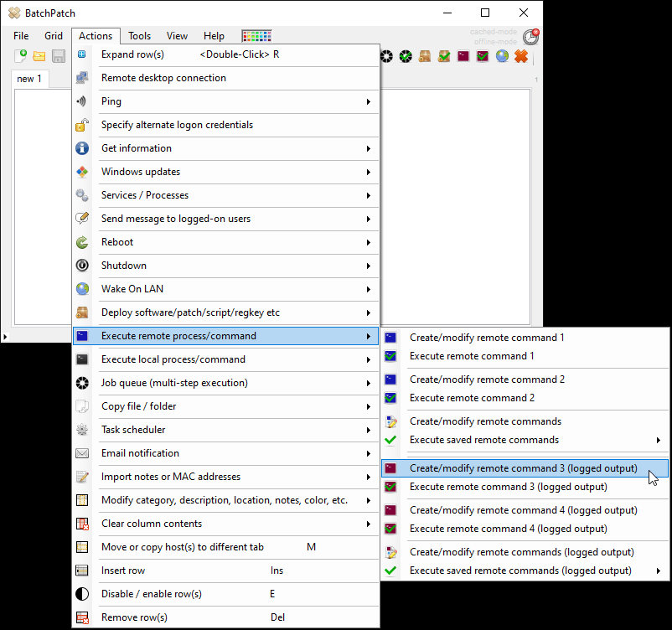Expand Execute saved remote commands (logged output) arrow
Screen dimensions: 672x630
[659, 571]
